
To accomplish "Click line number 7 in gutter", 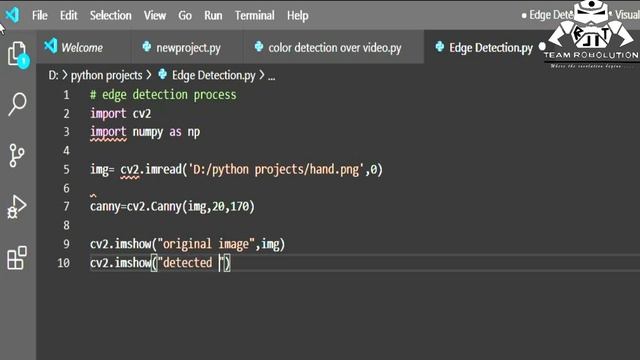I will click(x=67, y=207).
